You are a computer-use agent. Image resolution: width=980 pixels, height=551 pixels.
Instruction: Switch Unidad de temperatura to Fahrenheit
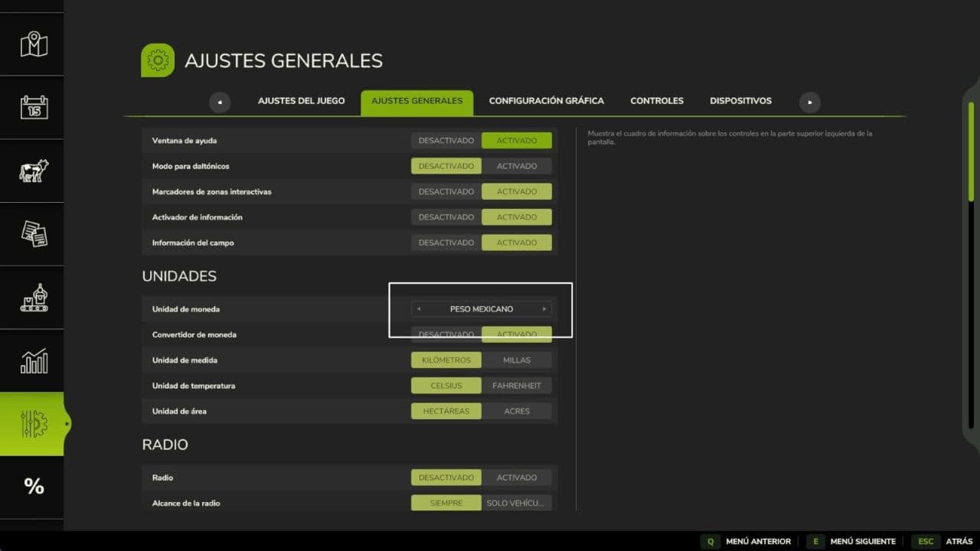tap(517, 386)
